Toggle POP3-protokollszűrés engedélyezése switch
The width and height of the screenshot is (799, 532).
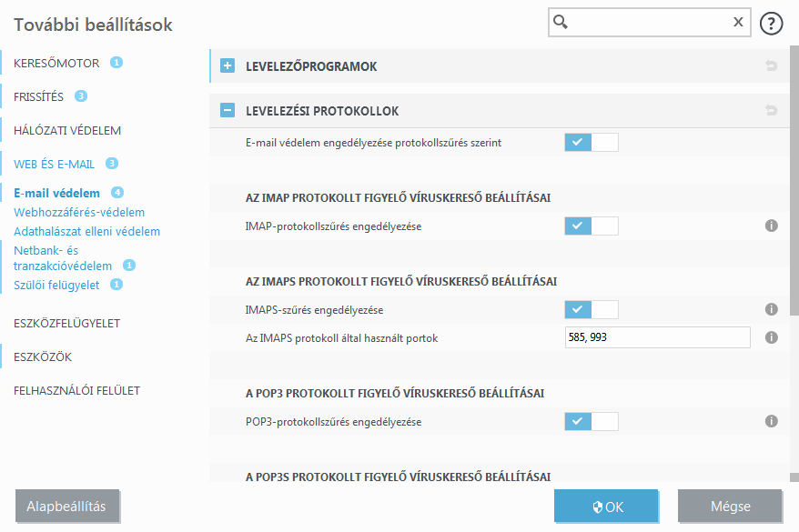pyautogui.click(x=592, y=421)
